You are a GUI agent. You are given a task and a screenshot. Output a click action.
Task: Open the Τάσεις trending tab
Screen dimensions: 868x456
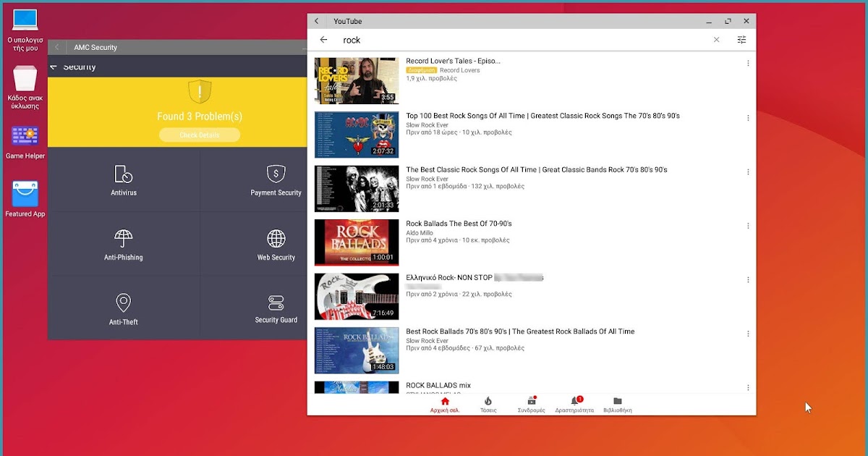coord(488,405)
